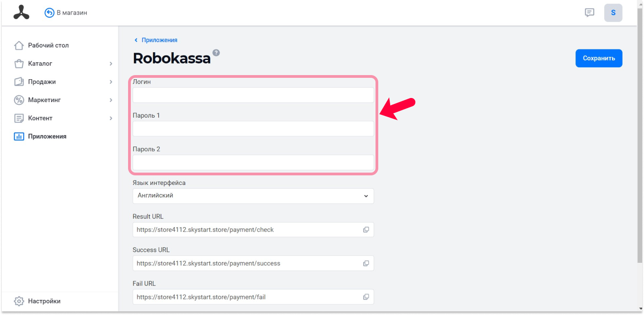Expand the Контент submenu chevron
Image resolution: width=644 pixels, height=315 pixels.
pyautogui.click(x=111, y=118)
